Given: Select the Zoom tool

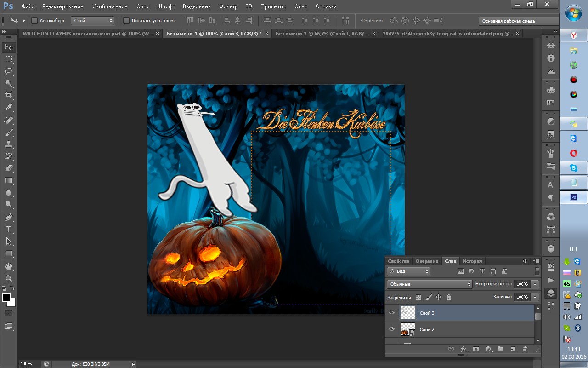Looking at the screenshot, I should 9,279.
